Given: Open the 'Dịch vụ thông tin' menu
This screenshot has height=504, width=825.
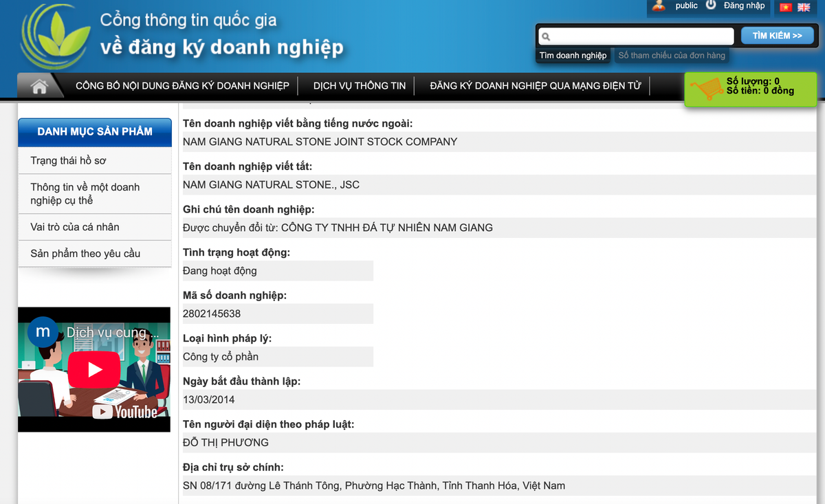Looking at the screenshot, I should point(360,86).
